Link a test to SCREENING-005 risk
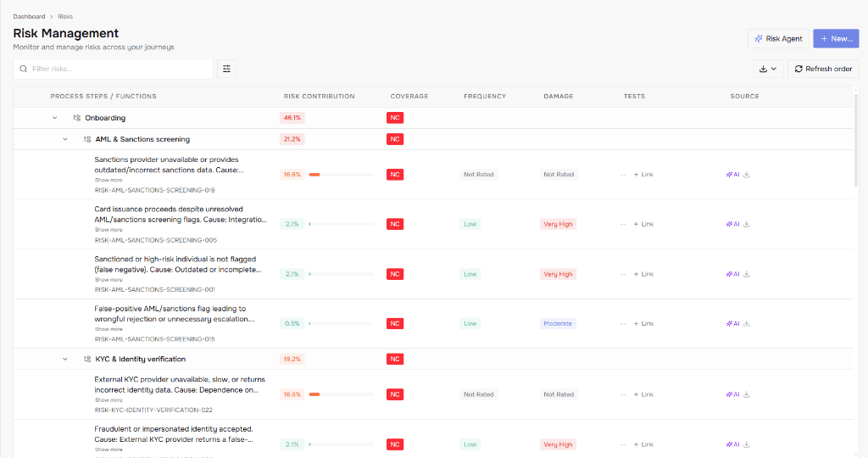 pyautogui.click(x=643, y=224)
